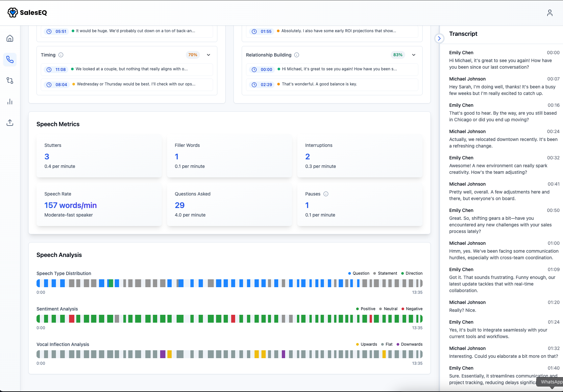Click the Positive sentiment legend item

pyautogui.click(x=366, y=309)
